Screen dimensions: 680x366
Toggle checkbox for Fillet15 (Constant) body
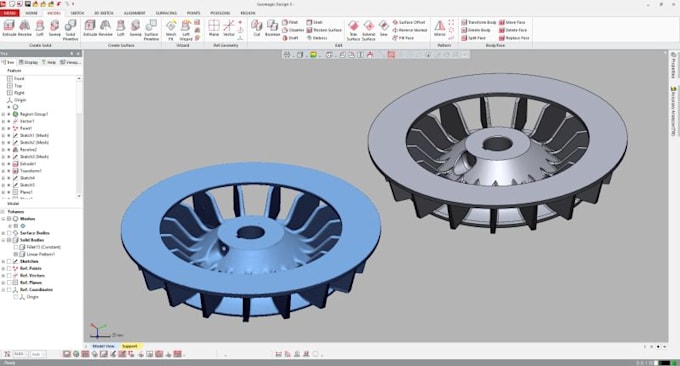pyautogui.click(x=16, y=247)
